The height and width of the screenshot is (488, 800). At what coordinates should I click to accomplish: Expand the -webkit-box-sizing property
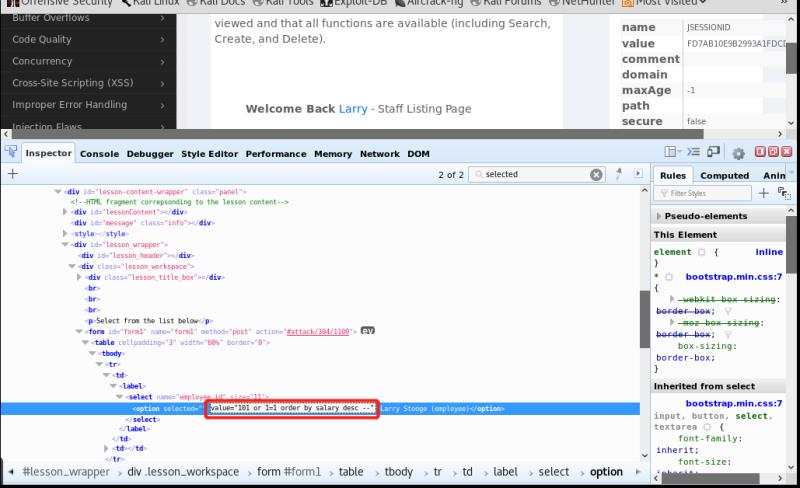[x=672, y=299]
